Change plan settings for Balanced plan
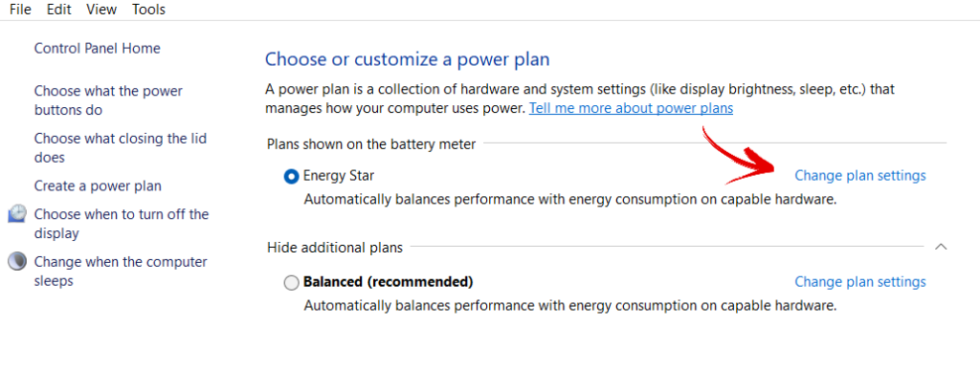The width and height of the screenshot is (980, 371). [860, 282]
